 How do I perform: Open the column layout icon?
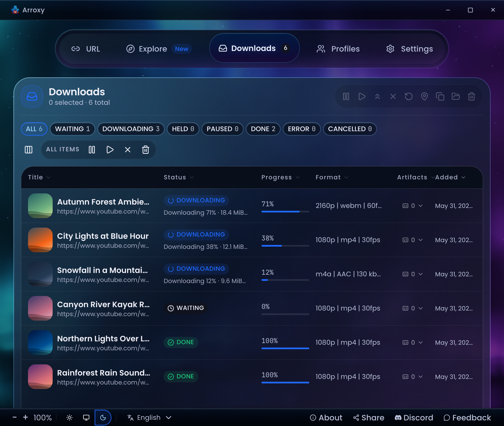(29, 150)
